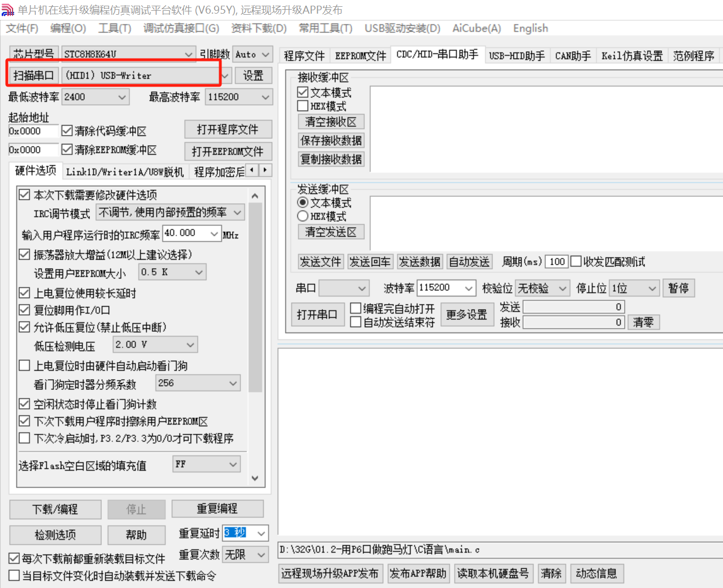Open the EEPROM size 0.5 K dropdown
Image resolution: width=723 pixels, height=588 pixels.
[199, 272]
